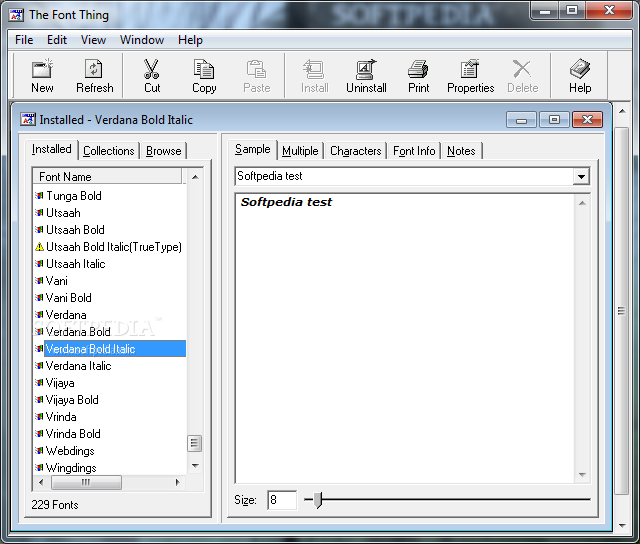The width and height of the screenshot is (640, 544).
Task: Open the sample text dropdown arrow
Action: tap(581, 177)
